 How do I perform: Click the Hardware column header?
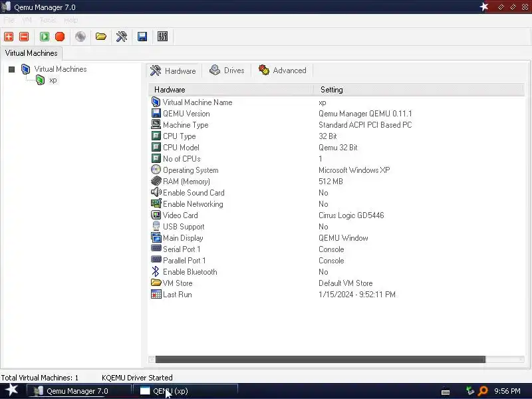click(x=231, y=90)
